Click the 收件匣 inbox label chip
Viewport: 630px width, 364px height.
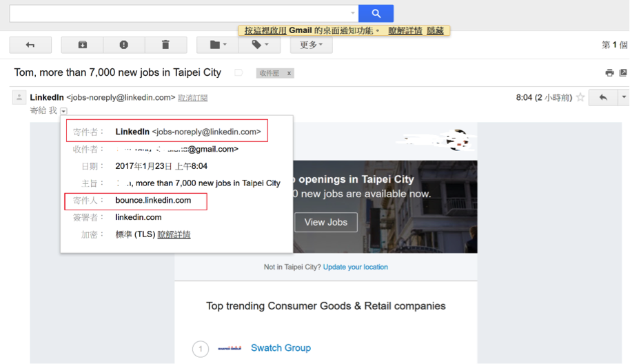pyautogui.click(x=270, y=73)
